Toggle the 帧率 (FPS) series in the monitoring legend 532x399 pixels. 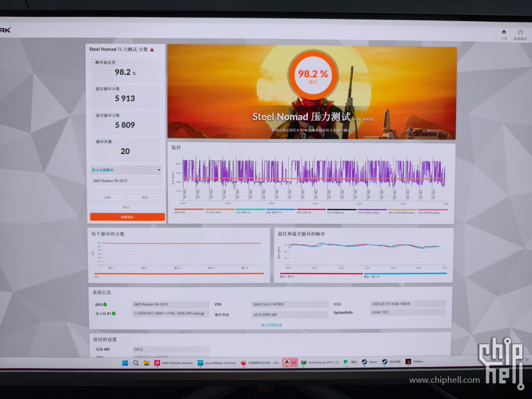point(189,211)
